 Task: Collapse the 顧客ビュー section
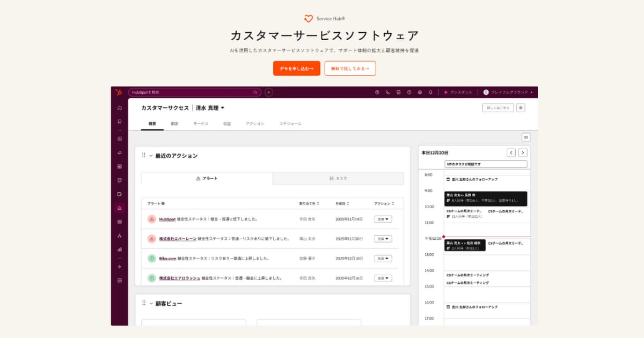pos(151,304)
